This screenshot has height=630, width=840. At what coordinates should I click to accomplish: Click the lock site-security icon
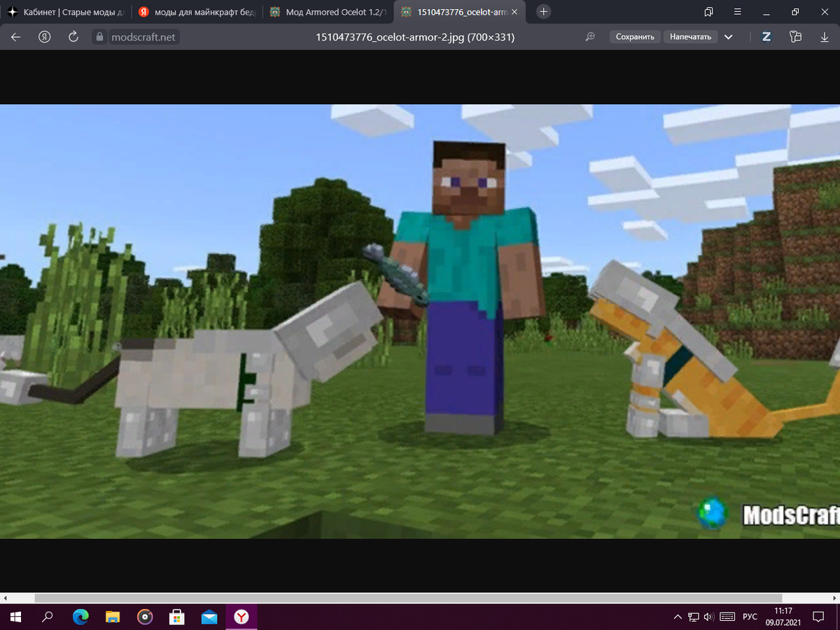pos(99,37)
